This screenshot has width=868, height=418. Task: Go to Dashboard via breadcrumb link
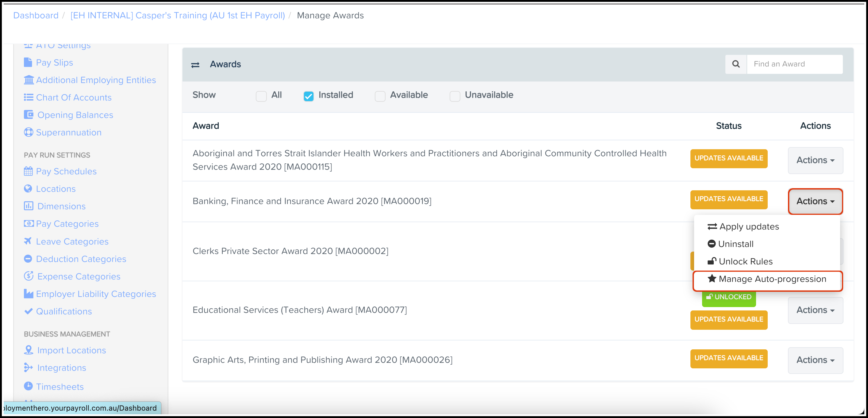pos(36,16)
